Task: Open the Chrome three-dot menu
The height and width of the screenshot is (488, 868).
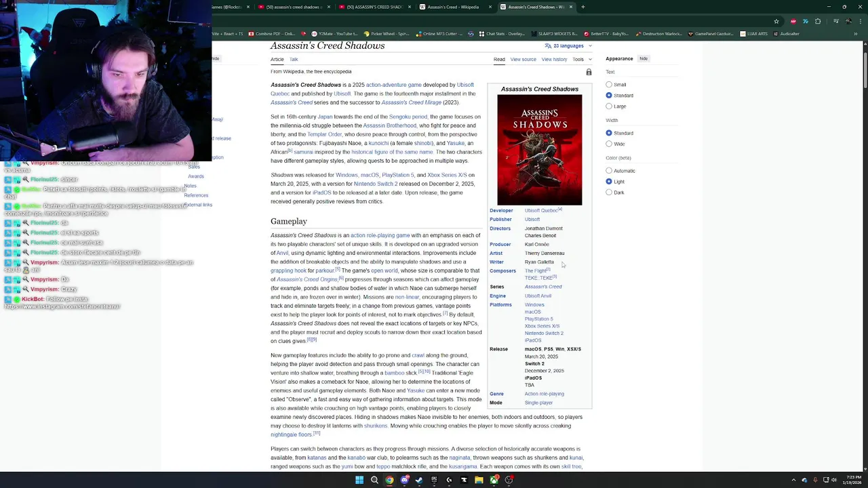Action: 861,21
